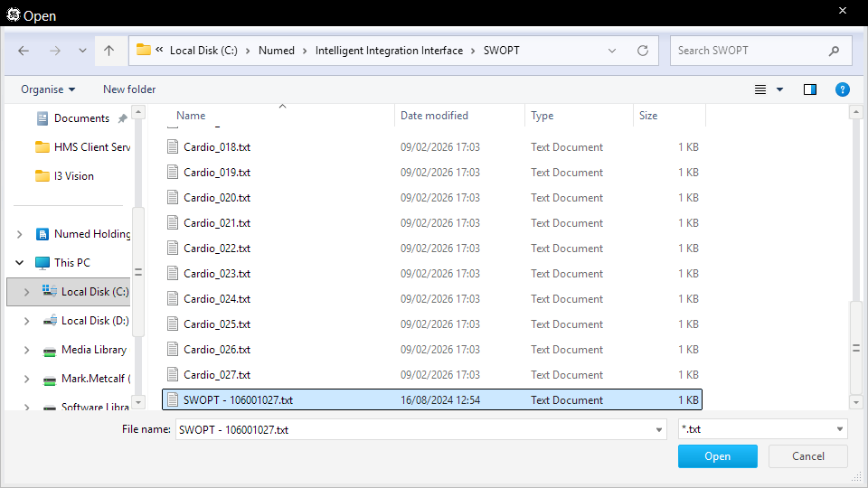Click the search magnifier icon
This screenshot has width=868, height=488.
pos(834,51)
